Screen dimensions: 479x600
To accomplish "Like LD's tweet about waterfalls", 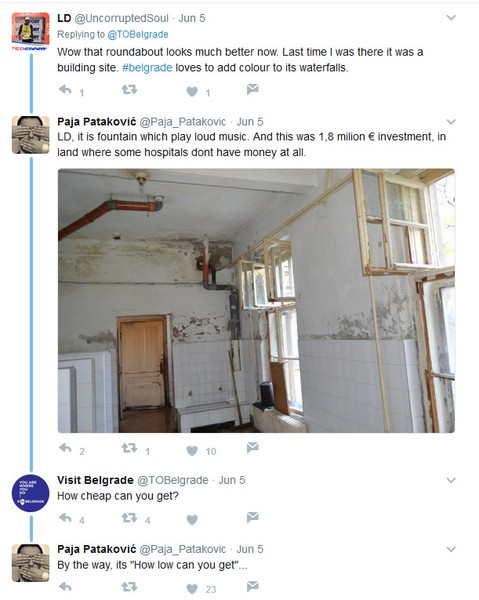I will click(x=192, y=91).
